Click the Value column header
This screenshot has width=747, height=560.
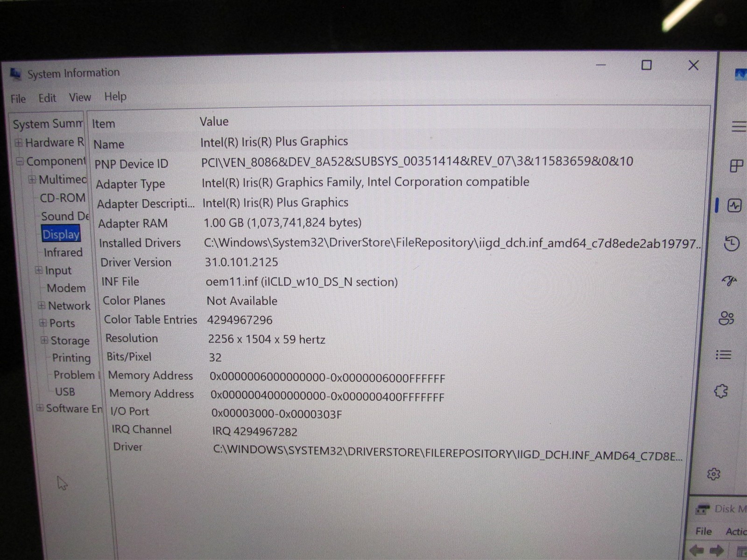point(214,121)
